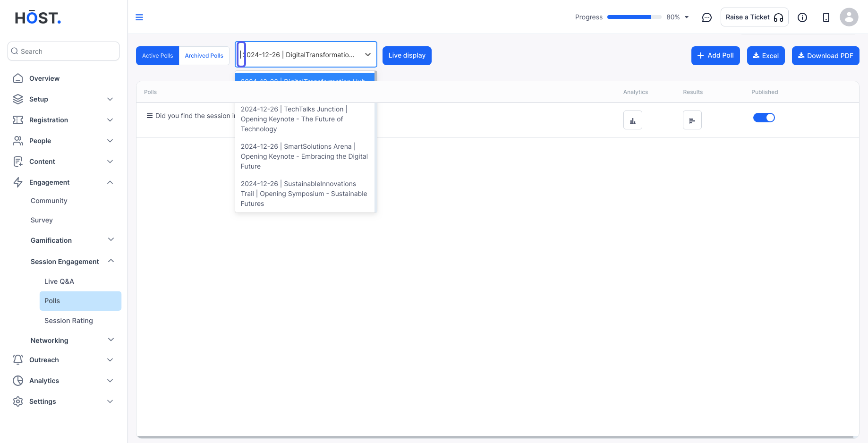Open Survey in the sidebar
The image size is (868, 443).
pyautogui.click(x=42, y=220)
